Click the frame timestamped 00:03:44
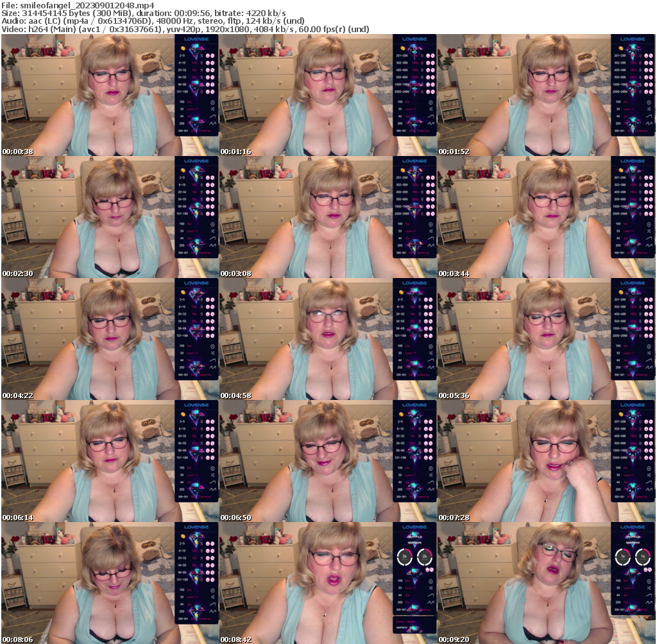 tap(547, 217)
